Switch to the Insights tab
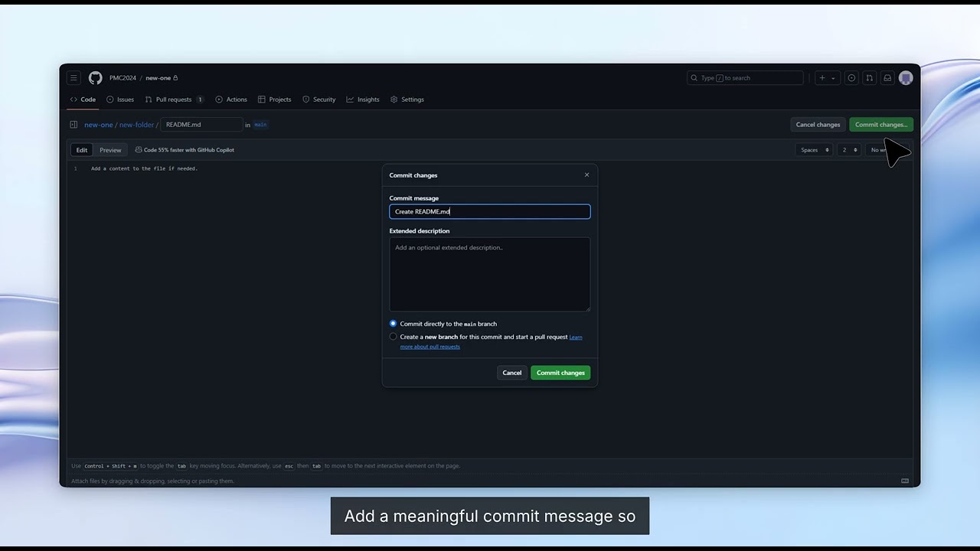Image resolution: width=980 pixels, height=551 pixels. (x=363, y=99)
